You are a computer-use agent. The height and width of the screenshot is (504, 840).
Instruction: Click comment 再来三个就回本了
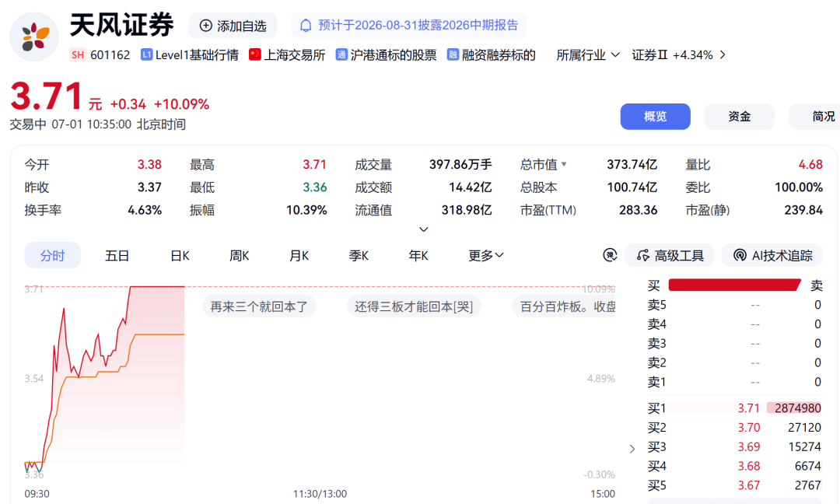259,306
